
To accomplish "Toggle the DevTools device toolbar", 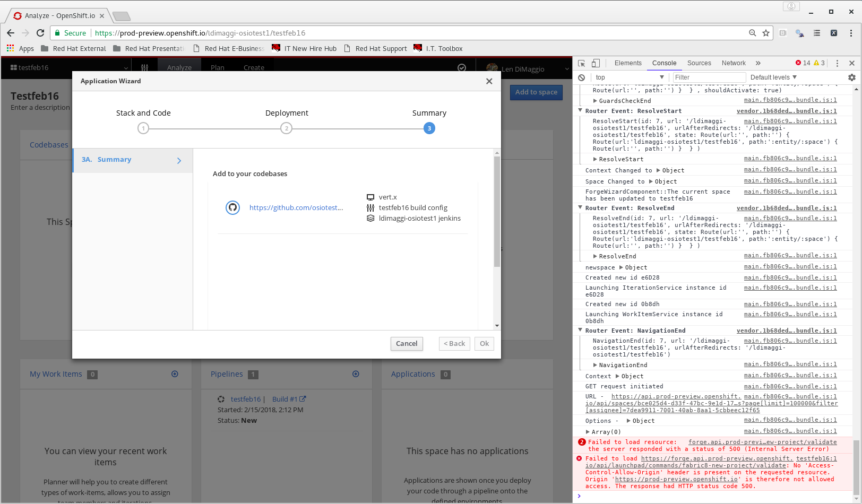I will (x=596, y=63).
